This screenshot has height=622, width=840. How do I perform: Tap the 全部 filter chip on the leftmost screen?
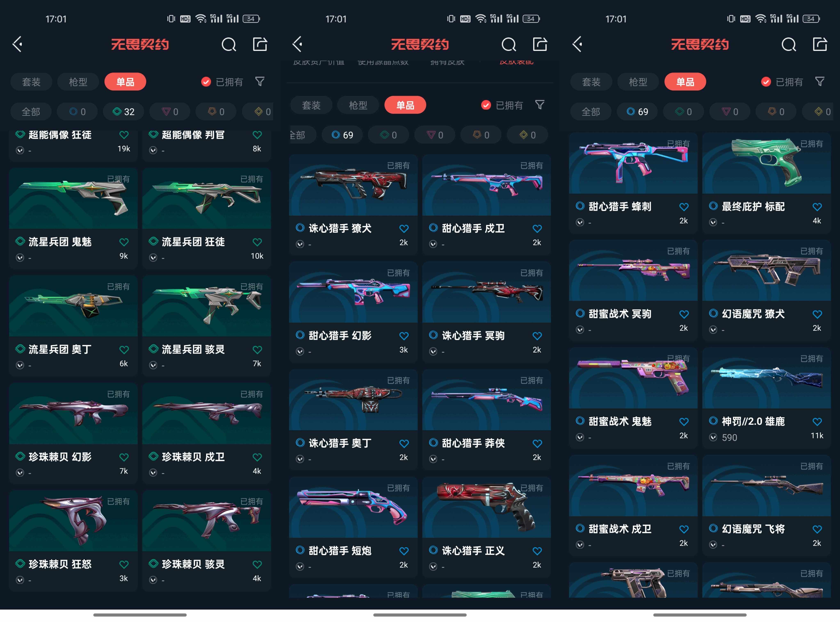click(x=31, y=112)
